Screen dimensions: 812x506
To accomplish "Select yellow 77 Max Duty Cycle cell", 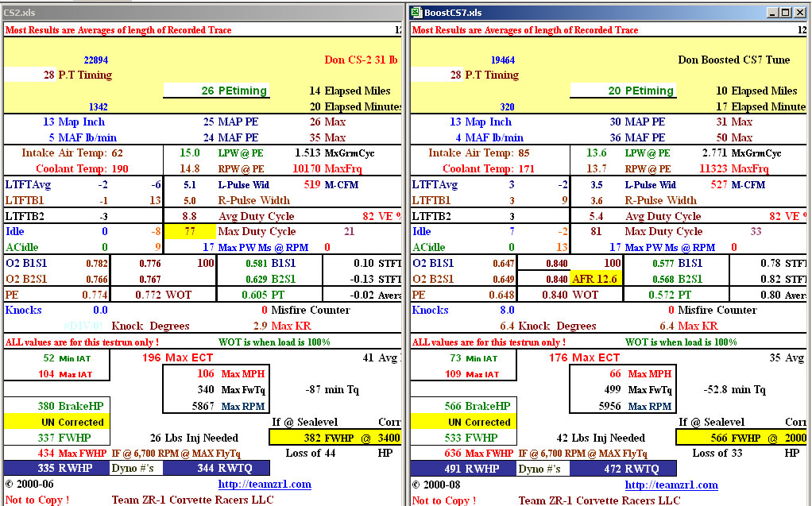I will tap(189, 232).
